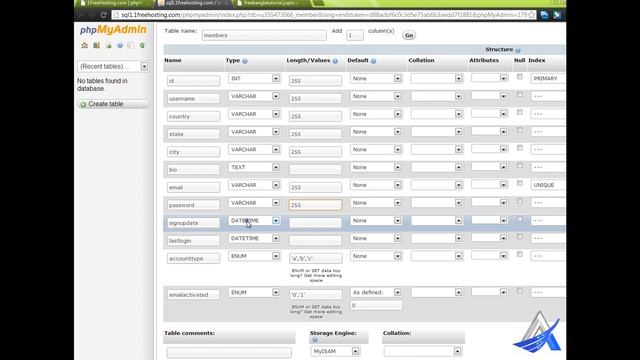This screenshot has width=640, height=360.
Task: Click the Name field containing lastlogin
Action: (x=193, y=241)
